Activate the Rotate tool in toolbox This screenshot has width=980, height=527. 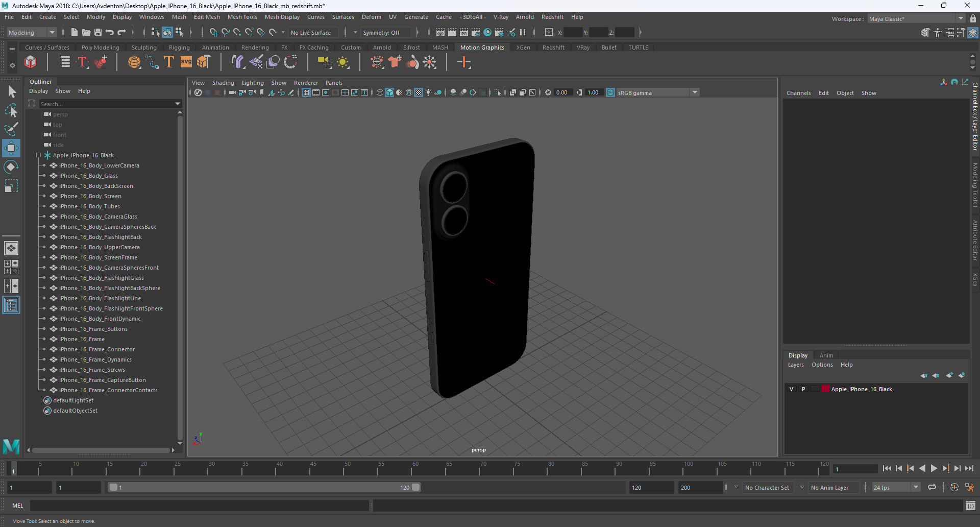pos(11,167)
